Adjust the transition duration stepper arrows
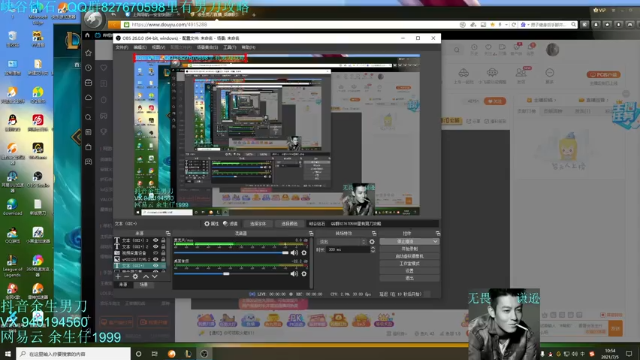Screen dimensions: 640x360 (x=373, y=249)
